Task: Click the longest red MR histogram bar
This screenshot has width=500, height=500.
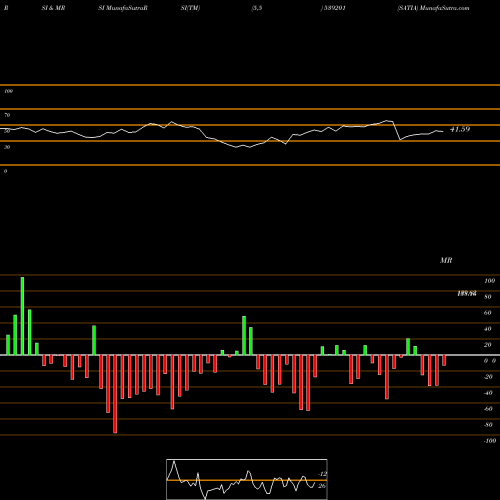Action: click(115, 394)
